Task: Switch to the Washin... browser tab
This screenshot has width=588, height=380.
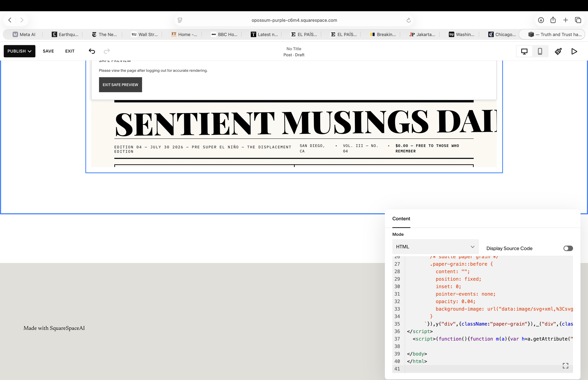Action: click(462, 35)
